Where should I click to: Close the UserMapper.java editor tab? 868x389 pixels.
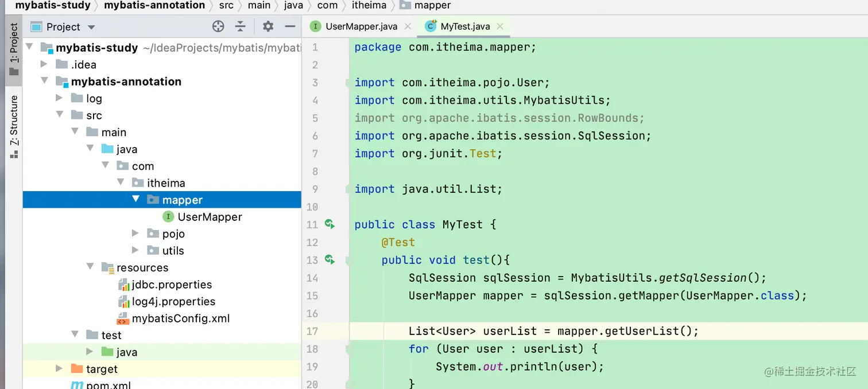click(408, 26)
